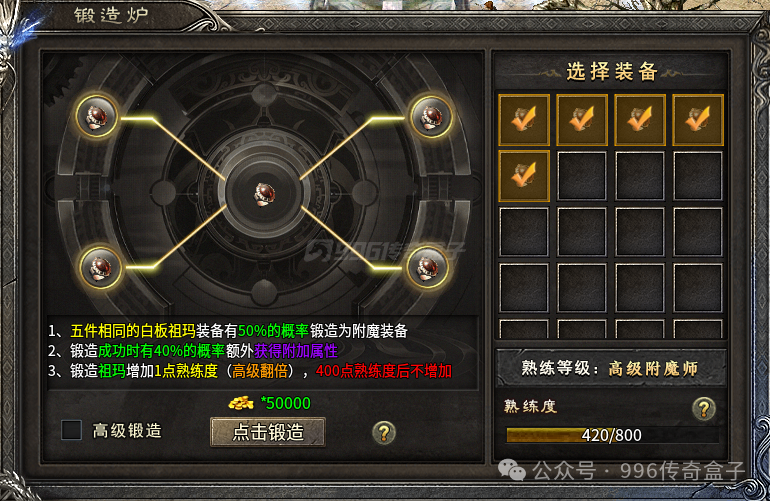Uncheck first equipment slot in top row
Image resolution: width=770 pixels, height=501 pixels.
coord(524,120)
